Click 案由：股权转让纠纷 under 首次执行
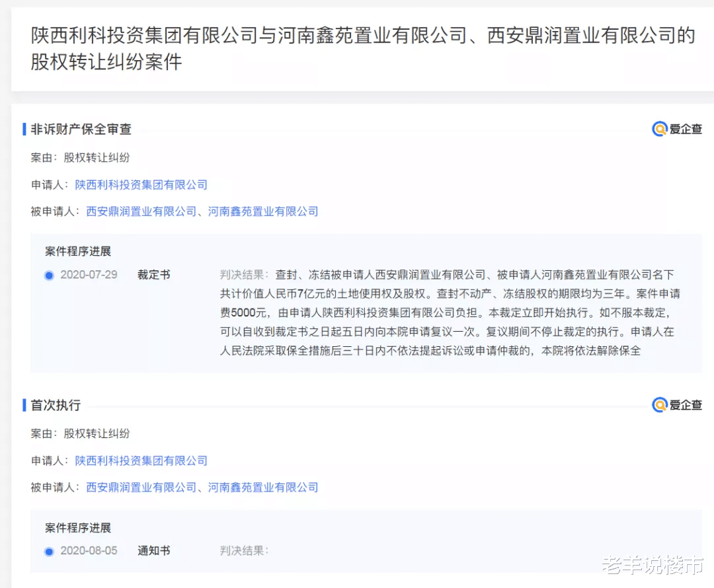This screenshot has width=714, height=588. (80, 433)
